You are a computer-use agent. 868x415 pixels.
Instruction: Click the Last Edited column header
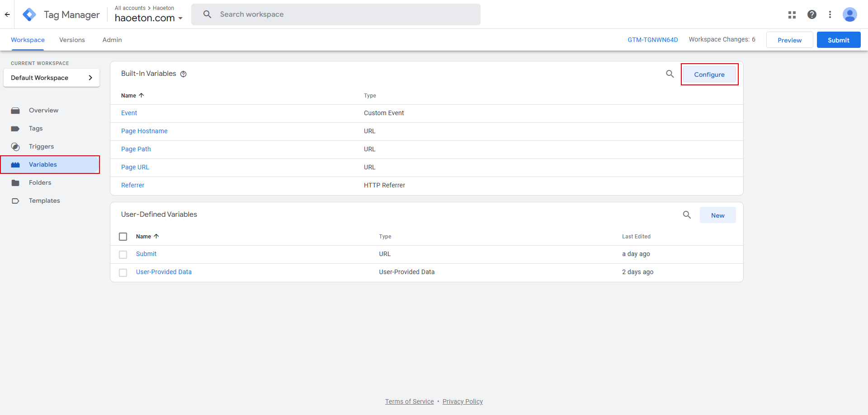636,237
